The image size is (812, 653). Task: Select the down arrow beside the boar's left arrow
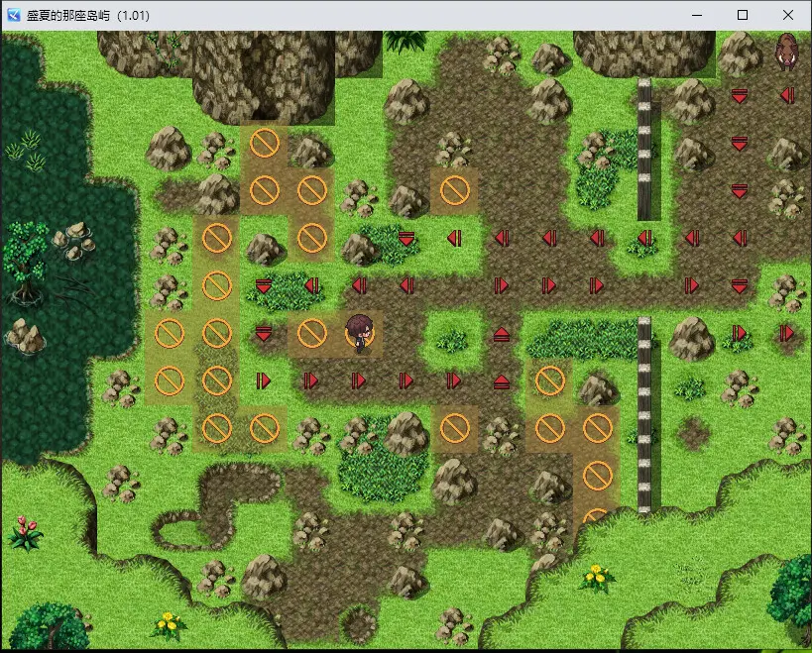tap(740, 96)
